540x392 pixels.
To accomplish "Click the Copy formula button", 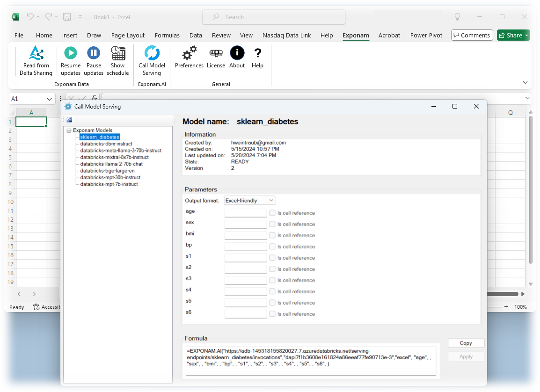I will pos(466,343).
